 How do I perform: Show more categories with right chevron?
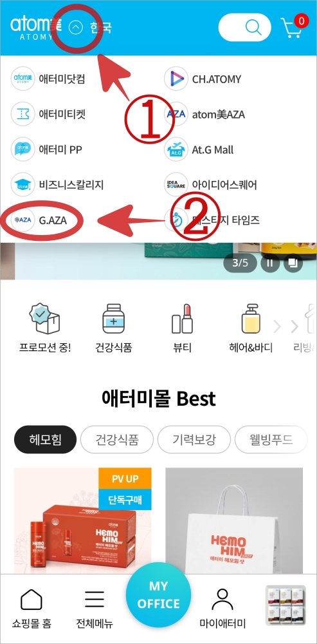tap(294, 327)
